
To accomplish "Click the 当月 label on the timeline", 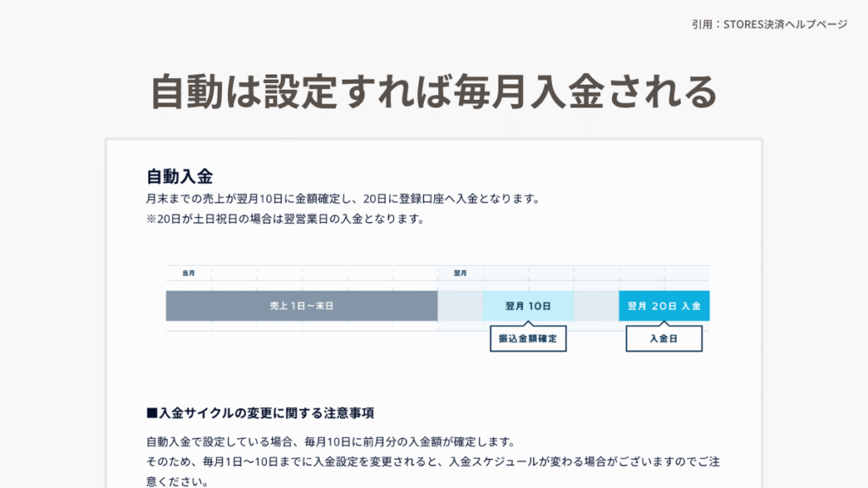I will (188, 273).
